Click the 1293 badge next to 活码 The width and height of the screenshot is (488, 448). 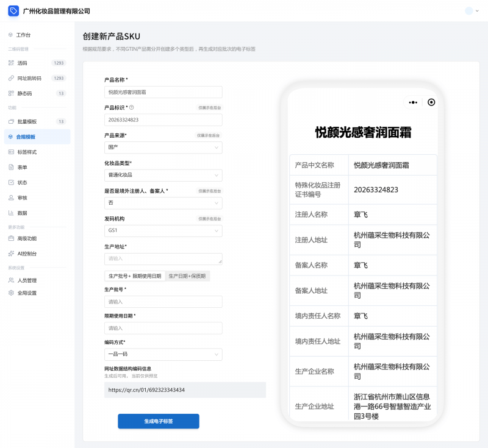[x=59, y=63]
